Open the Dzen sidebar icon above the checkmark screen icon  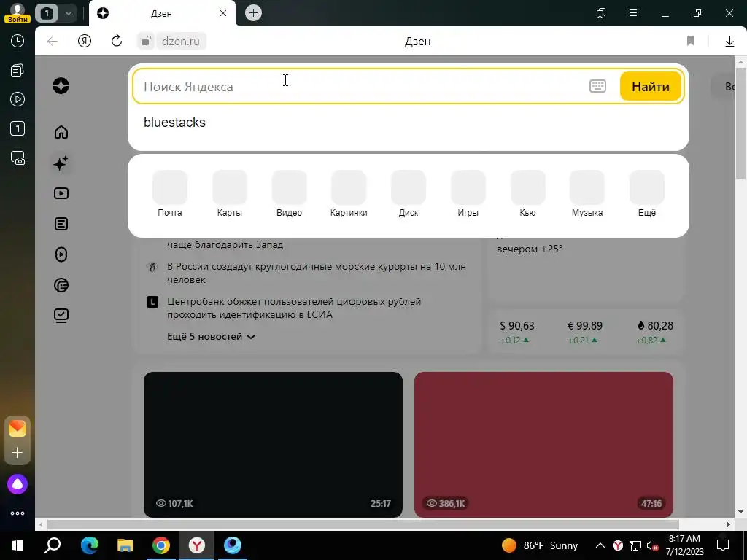tap(61, 285)
